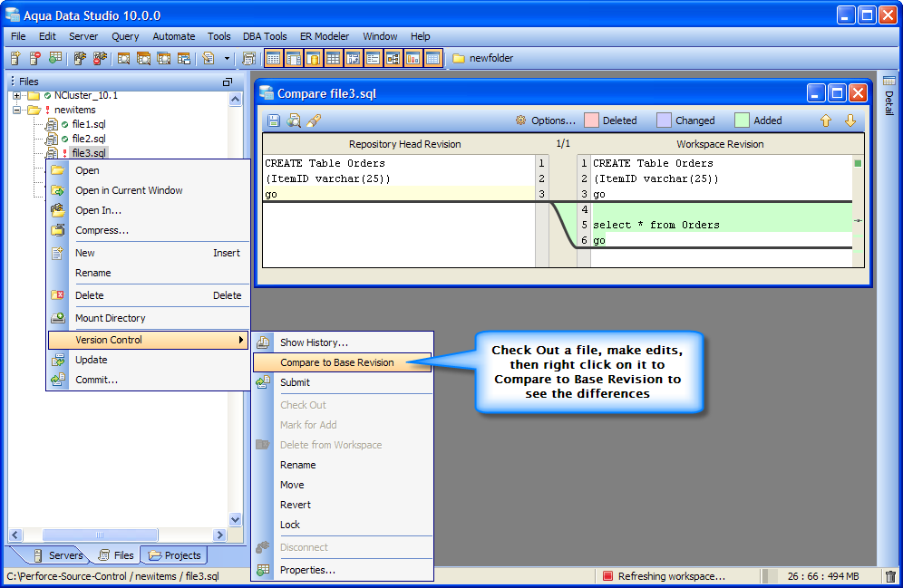
Task: Toggle the second orange table-with-sidebar button
Action: 294,58
